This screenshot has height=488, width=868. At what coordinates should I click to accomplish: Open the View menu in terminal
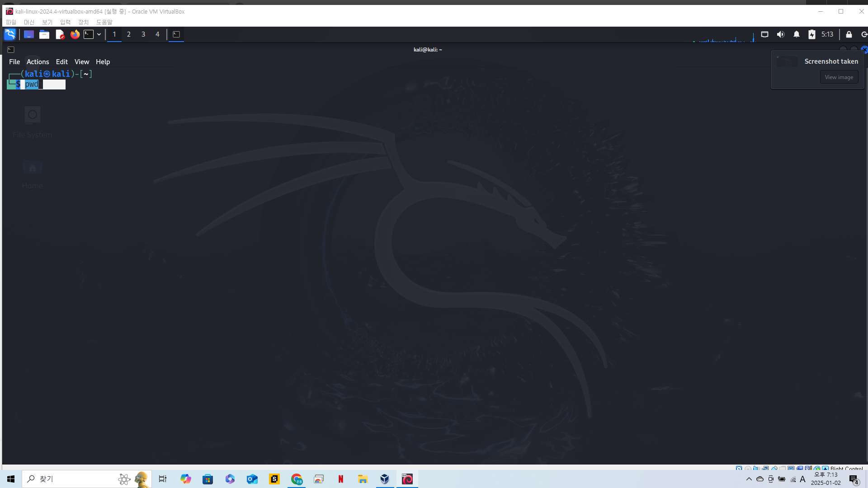point(82,62)
